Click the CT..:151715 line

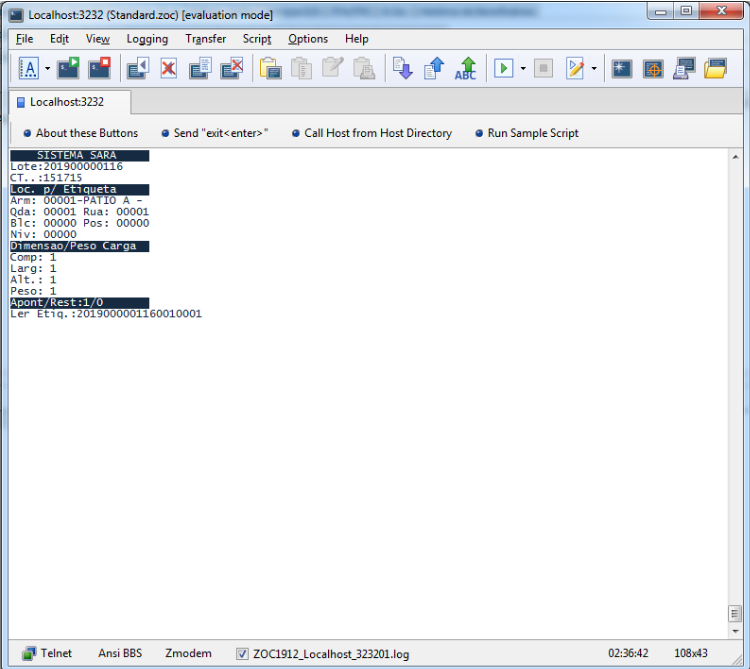tap(46, 178)
